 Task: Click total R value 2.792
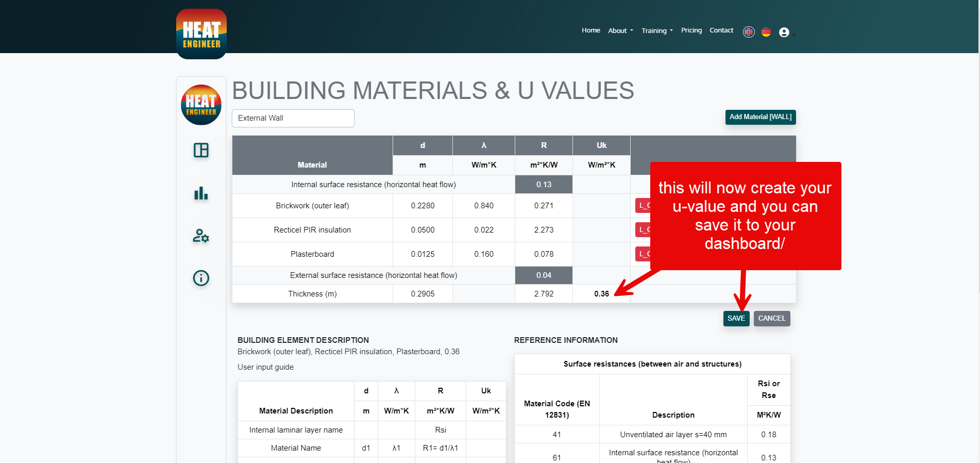(544, 294)
